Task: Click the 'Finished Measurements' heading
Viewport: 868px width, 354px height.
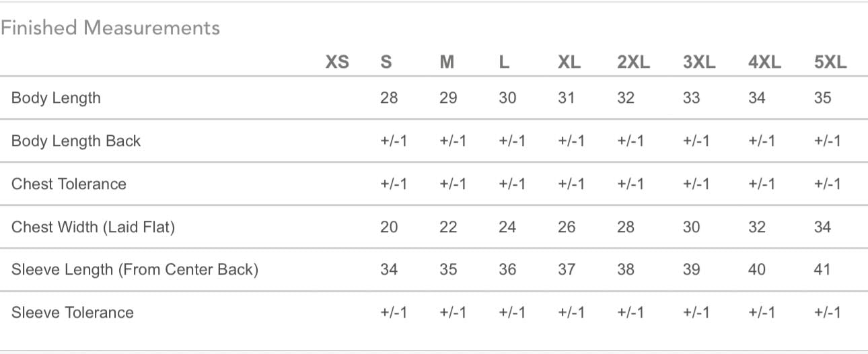Action: coord(110,28)
